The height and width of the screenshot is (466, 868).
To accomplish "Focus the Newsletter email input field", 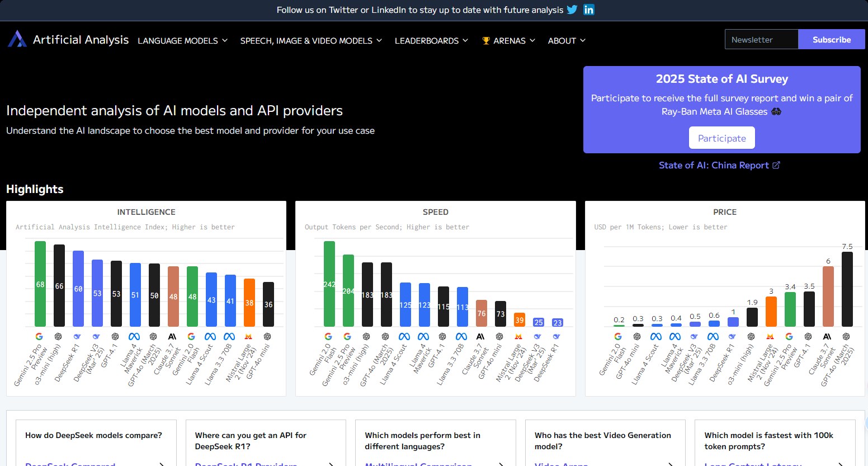I will tap(762, 39).
